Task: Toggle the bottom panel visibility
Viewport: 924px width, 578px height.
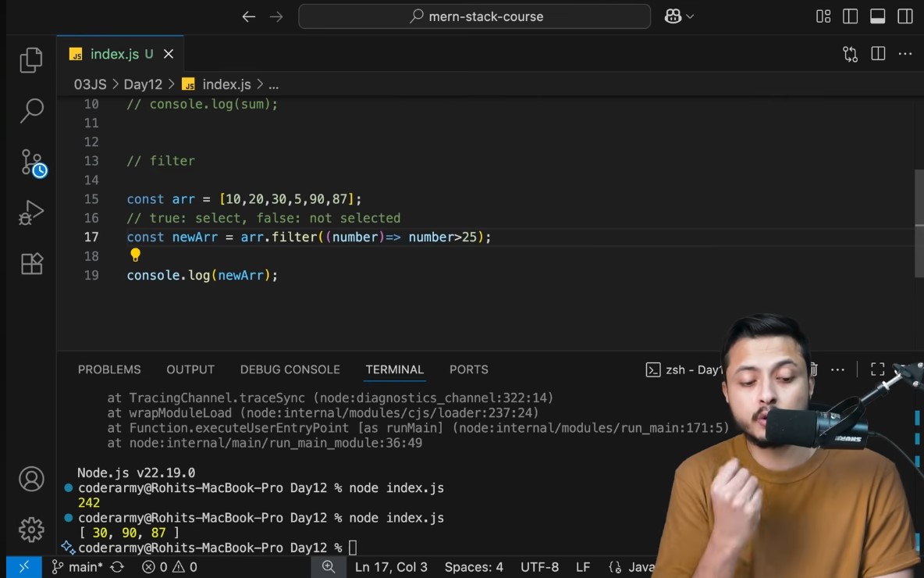Action: 877,16
